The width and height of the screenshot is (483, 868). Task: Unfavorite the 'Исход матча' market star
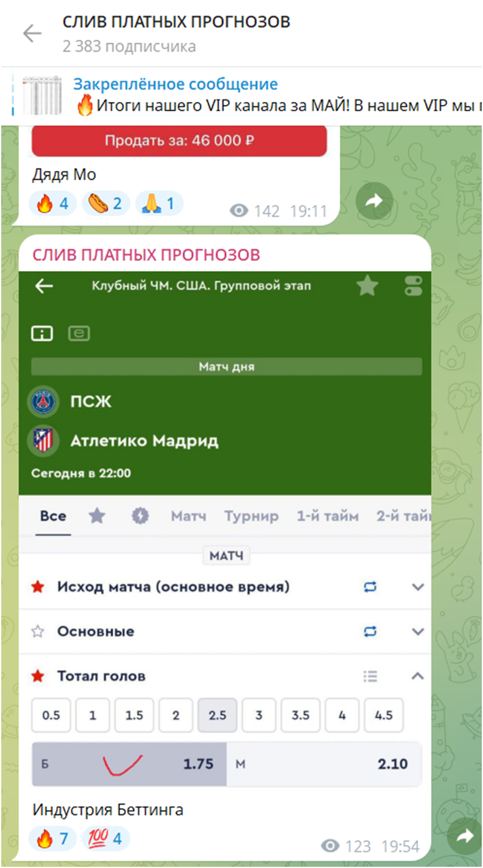pos(38,587)
